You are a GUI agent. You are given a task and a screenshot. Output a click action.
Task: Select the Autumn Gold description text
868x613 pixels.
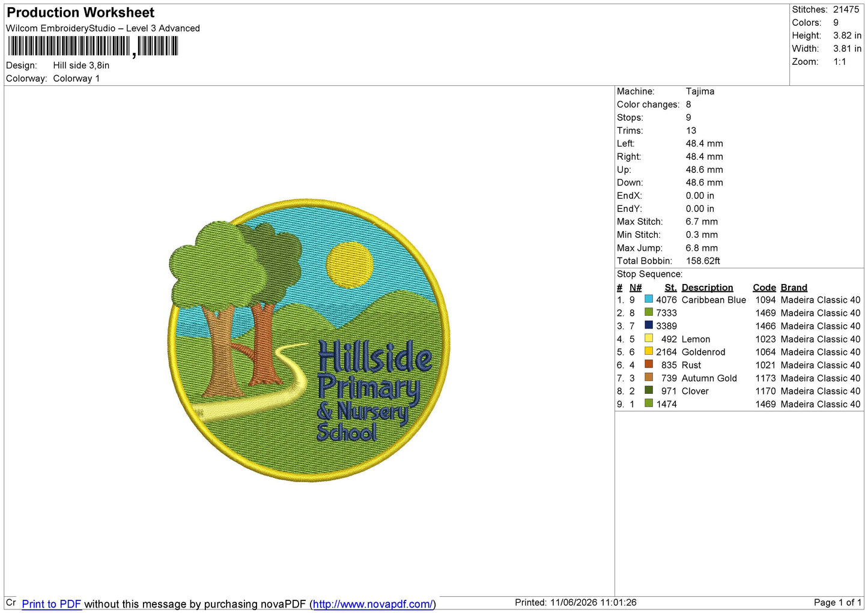coord(709,378)
